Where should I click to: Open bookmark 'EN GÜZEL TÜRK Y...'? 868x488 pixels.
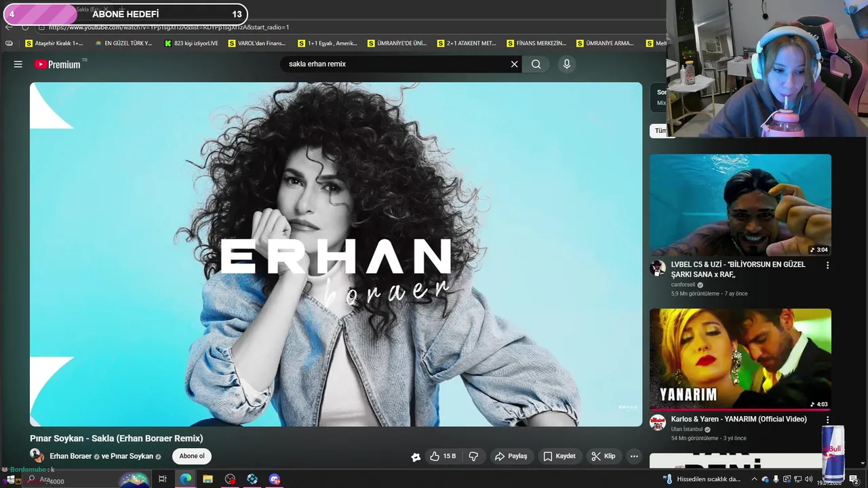[124, 43]
